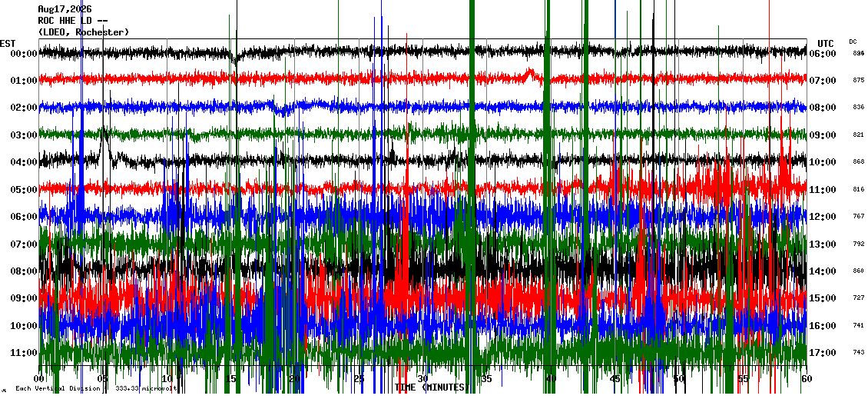The width and height of the screenshot is (868, 399).
Task: Click the 60 minute axis marker
Action: pos(807,378)
